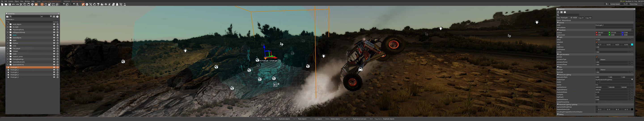Click the Inspector help question icon
This screenshot has width=644, height=121.
coord(565,12)
